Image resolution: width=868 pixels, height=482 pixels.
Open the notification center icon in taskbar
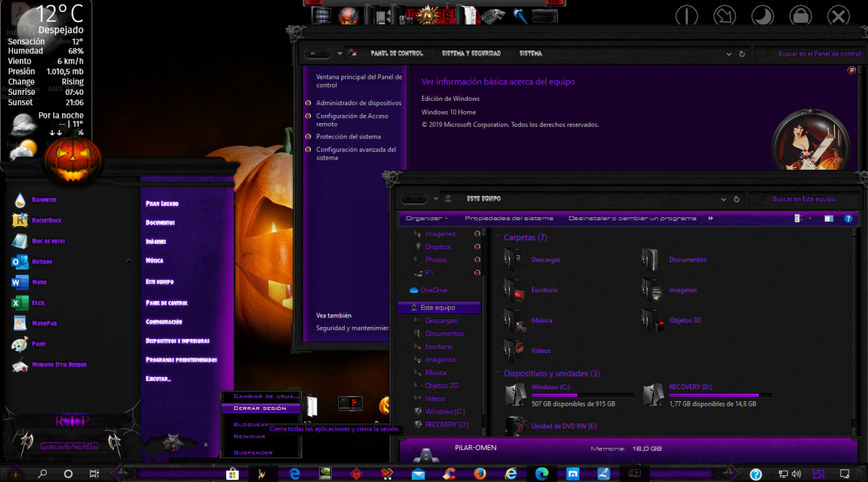845,474
